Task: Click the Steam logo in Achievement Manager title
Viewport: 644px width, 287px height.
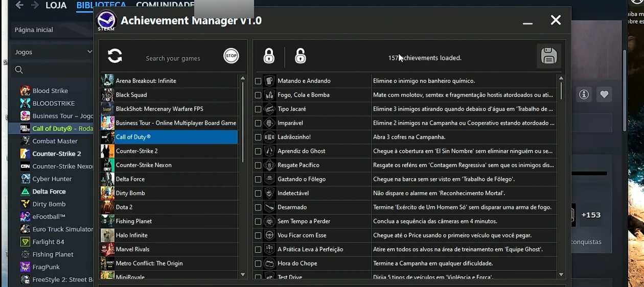Action: tap(106, 21)
